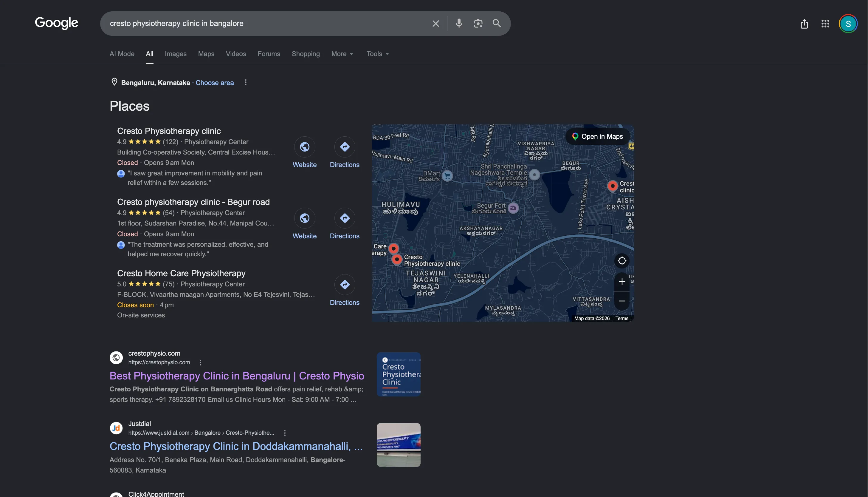Click the red Crest clinic pin near Aish Crysta
868x497 pixels.
(x=613, y=186)
